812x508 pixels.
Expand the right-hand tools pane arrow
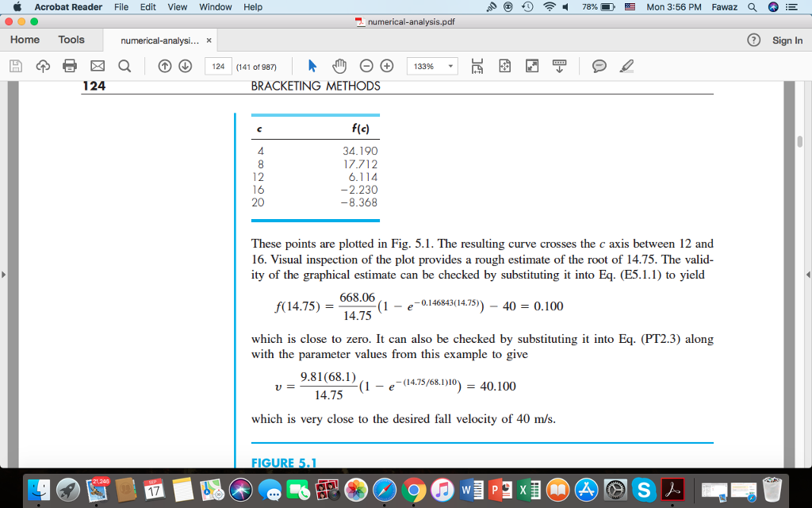click(x=806, y=274)
